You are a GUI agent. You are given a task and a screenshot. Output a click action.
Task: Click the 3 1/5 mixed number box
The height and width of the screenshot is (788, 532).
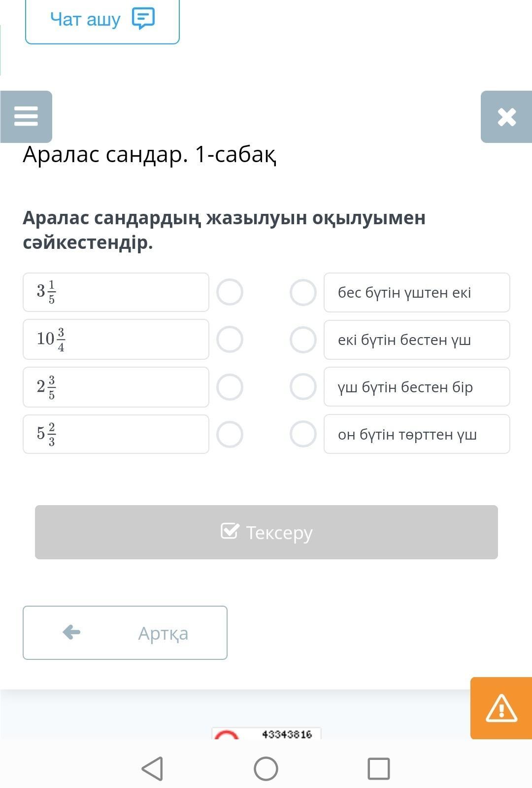coord(116,292)
